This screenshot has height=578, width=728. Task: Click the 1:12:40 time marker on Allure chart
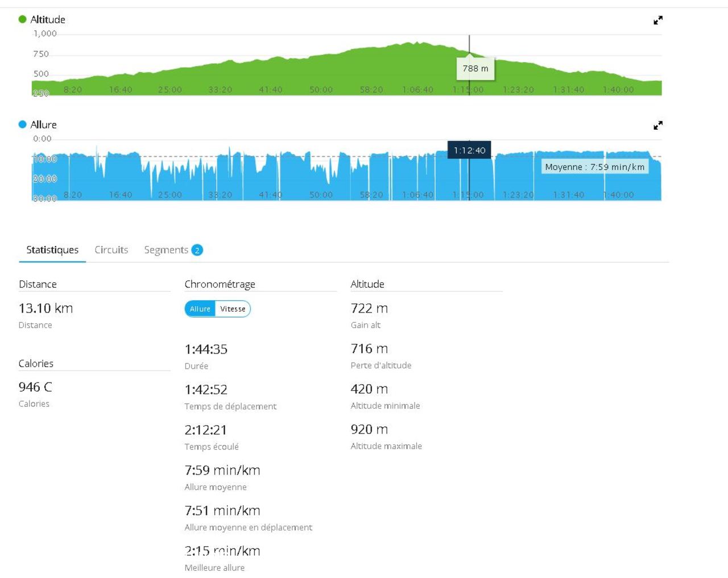469,150
